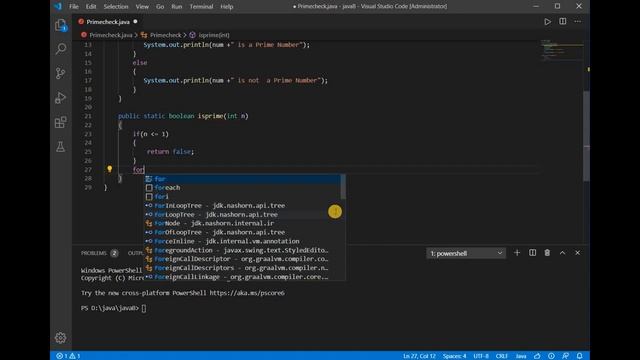Choose the ForInLoopTree suggestion

click(242, 206)
